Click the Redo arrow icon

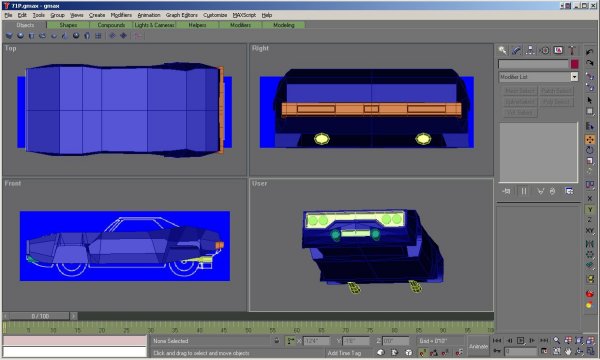pyautogui.click(x=590, y=63)
